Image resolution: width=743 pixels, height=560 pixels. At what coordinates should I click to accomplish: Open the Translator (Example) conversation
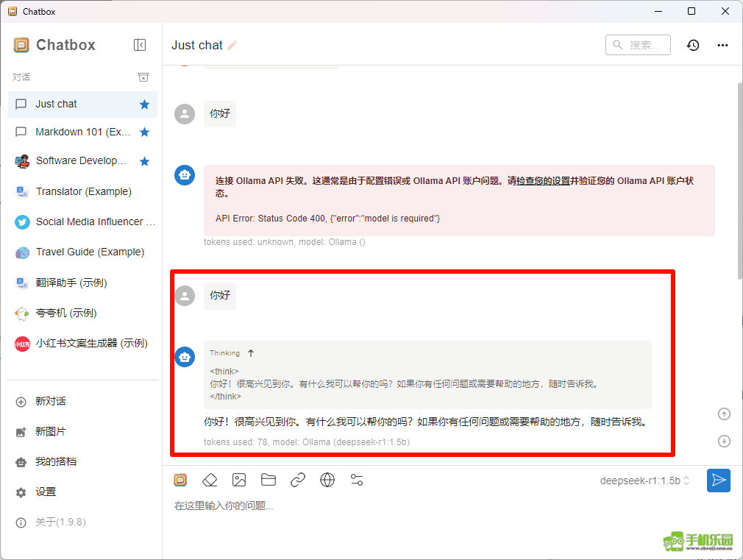coord(82,191)
